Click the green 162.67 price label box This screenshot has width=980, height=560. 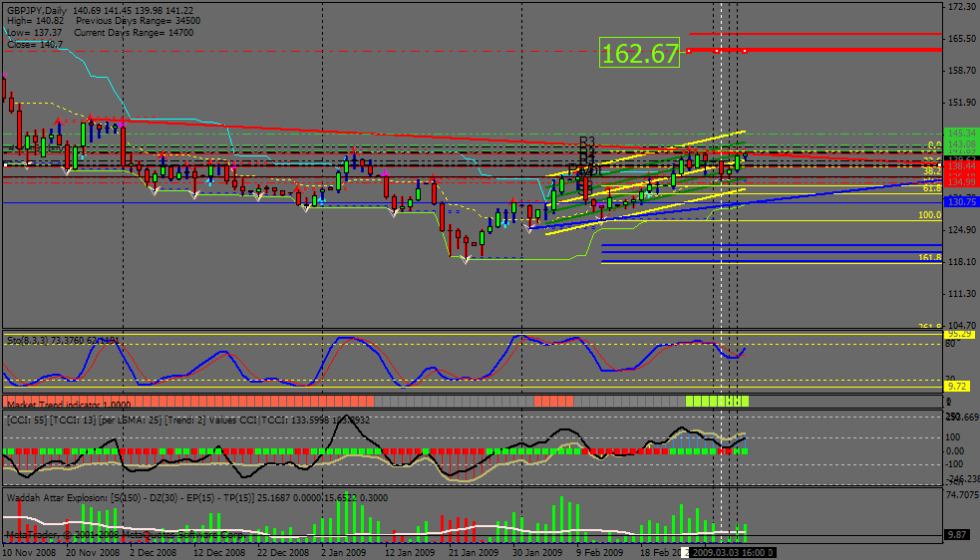[x=639, y=53]
